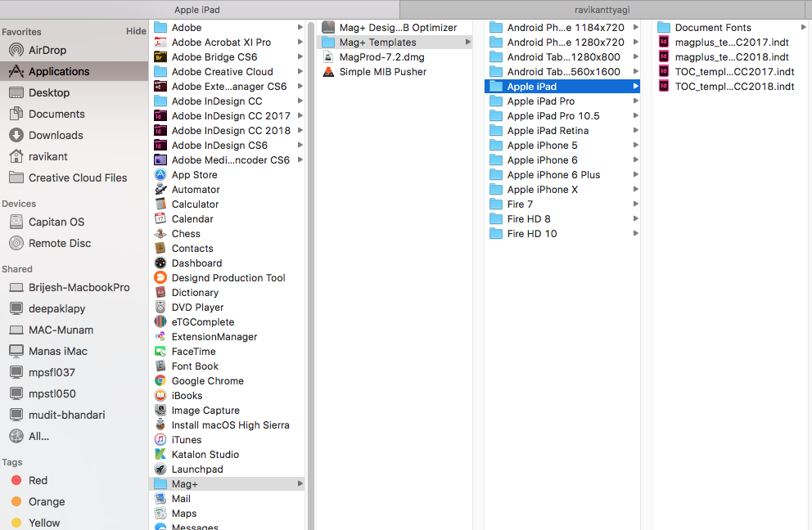Viewport: 812px width, 530px height.
Task: Click the Katalon Studio icon
Action: (160, 455)
